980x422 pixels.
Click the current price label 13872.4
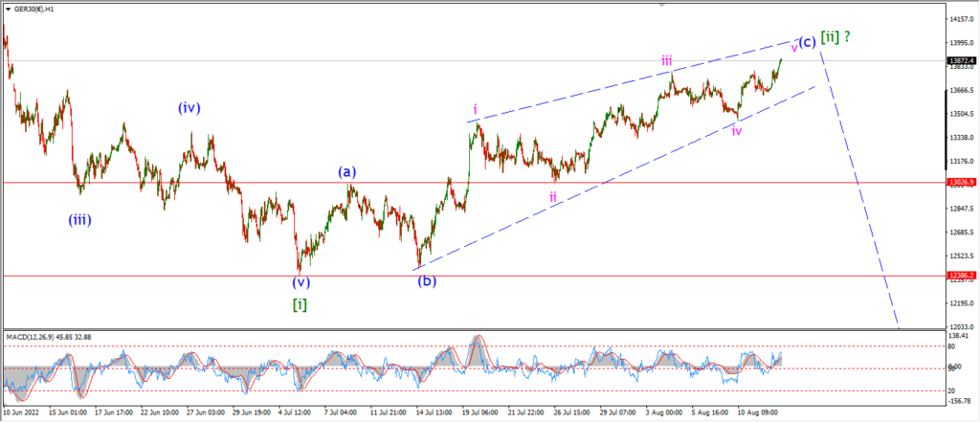pyautogui.click(x=963, y=61)
